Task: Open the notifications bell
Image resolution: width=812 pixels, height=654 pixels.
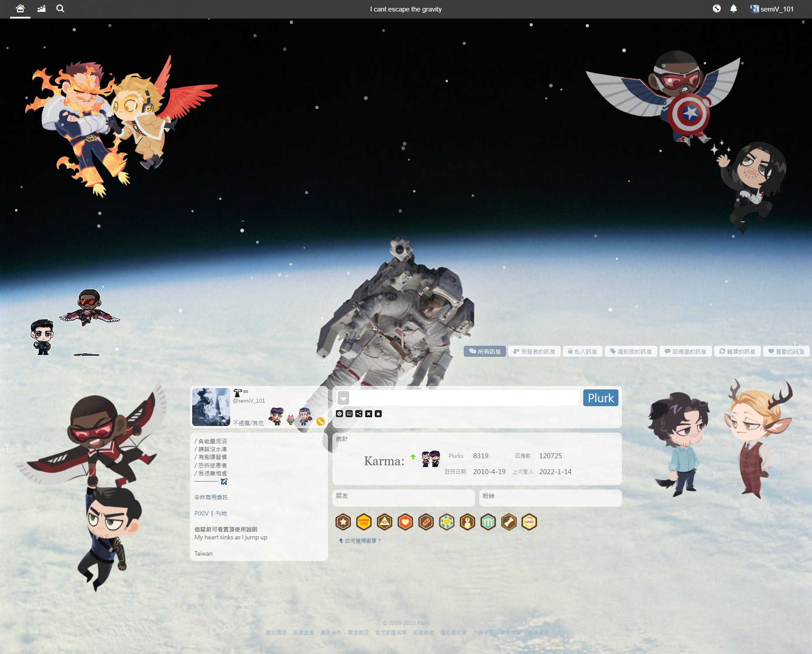Action: pos(734,8)
